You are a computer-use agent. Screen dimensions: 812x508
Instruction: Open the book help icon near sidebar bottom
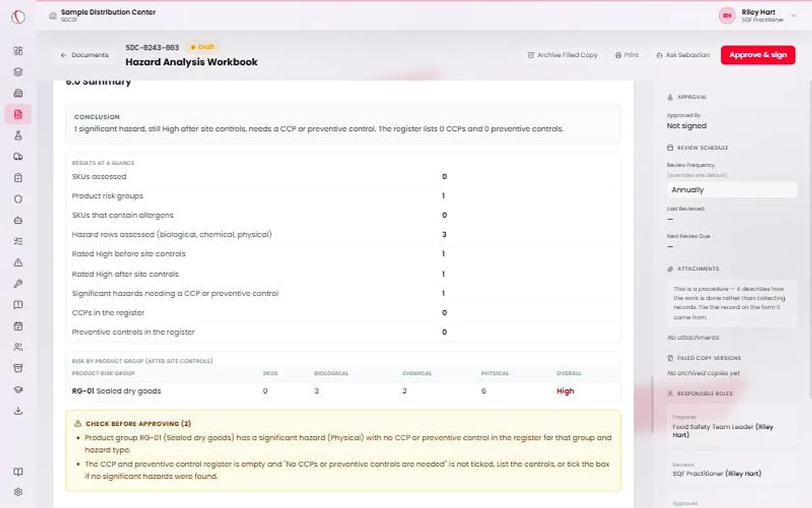18,472
